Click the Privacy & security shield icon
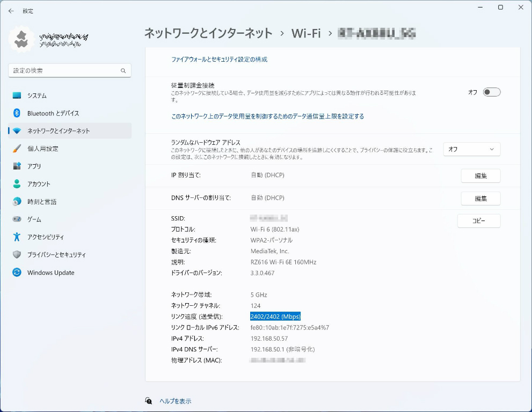The height and width of the screenshot is (412, 532). coord(17,255)
